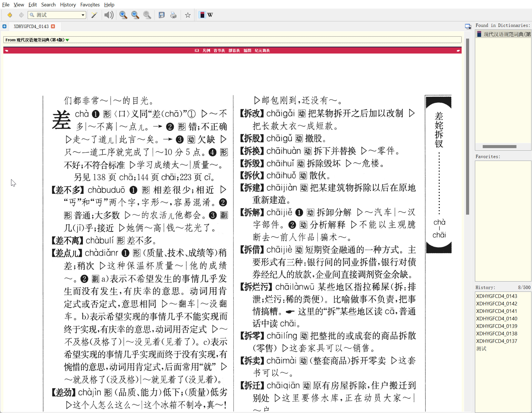This screenshot has width=532, height=413.
Task: Toggle the Wikipedia W dictionary icon
Action: point(210,15)
